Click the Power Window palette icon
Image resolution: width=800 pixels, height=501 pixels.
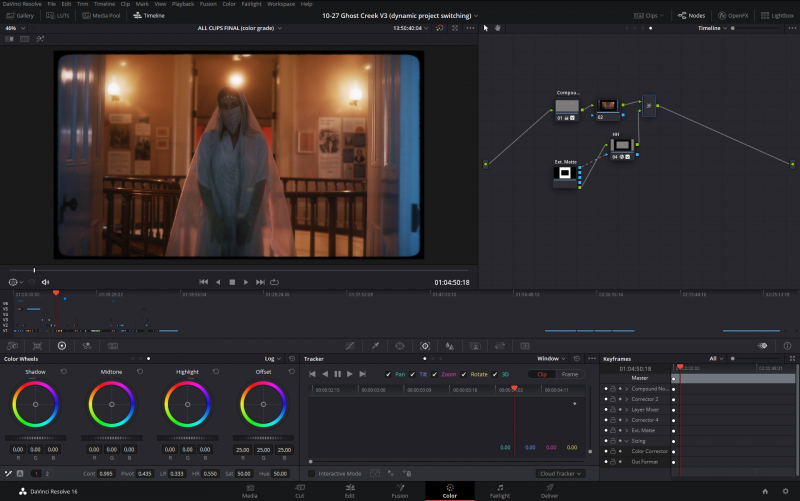point(400,345)
